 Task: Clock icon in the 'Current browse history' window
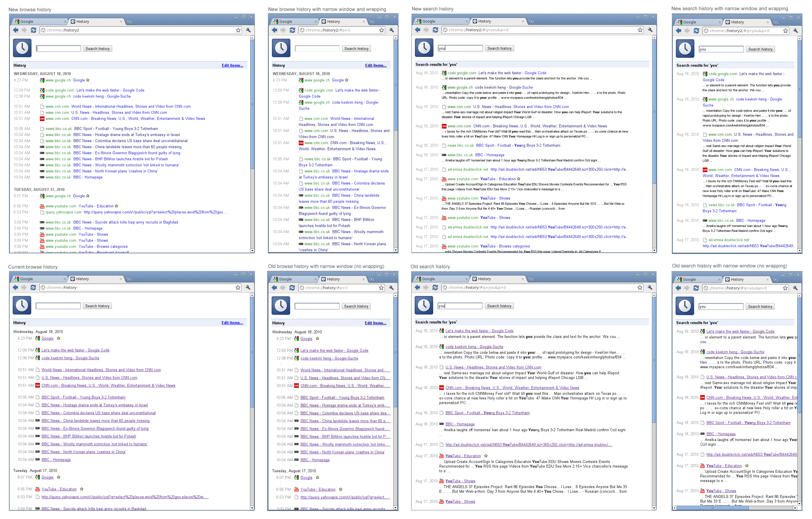click(22, 305)
